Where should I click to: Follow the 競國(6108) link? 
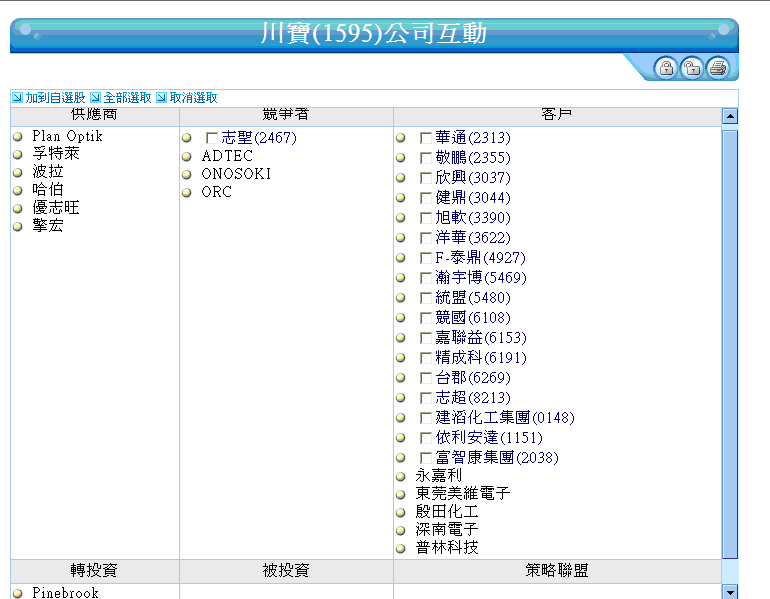pos(473,318)
